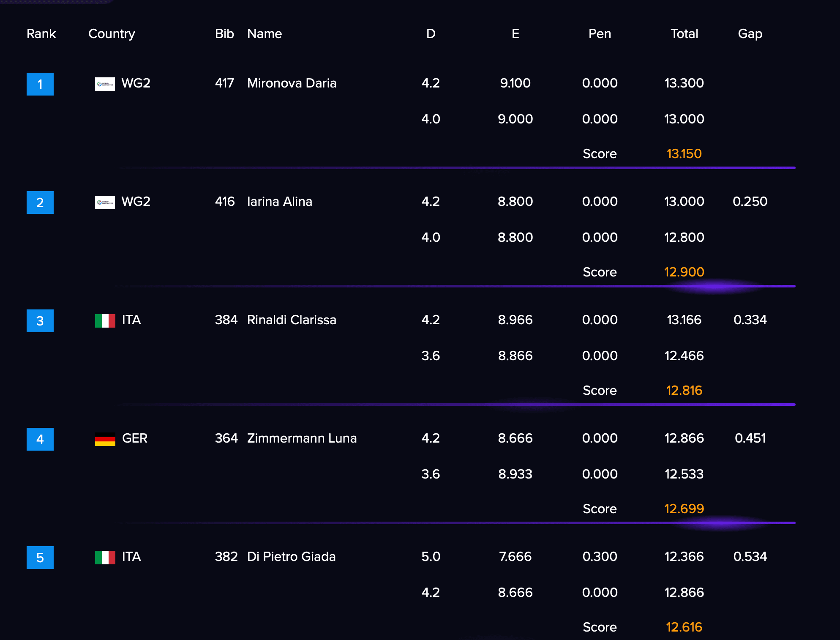The height and width of the screenshot is (640, 840).
Task: Open athlete name Mironova Daria
Action: (292, 83)
